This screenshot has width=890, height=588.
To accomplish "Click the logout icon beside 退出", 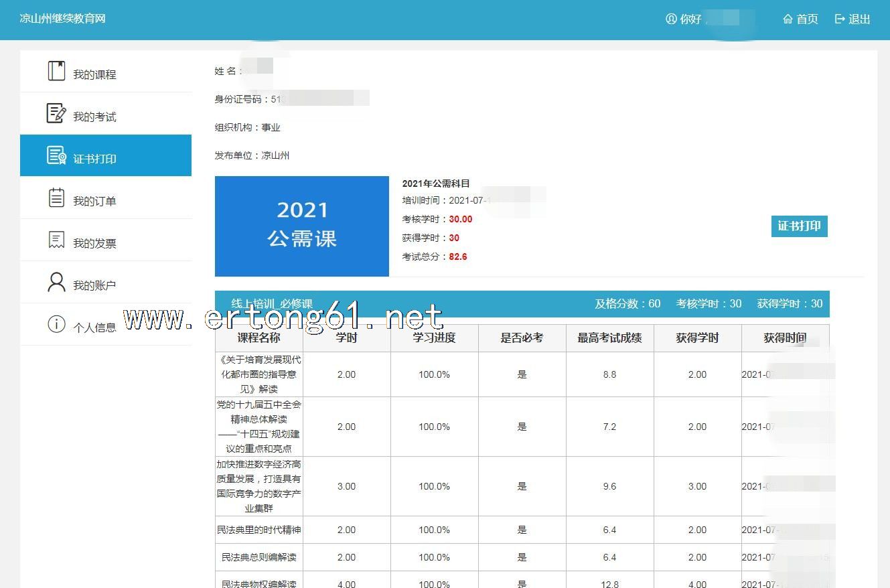I will (x=840, y=19).
